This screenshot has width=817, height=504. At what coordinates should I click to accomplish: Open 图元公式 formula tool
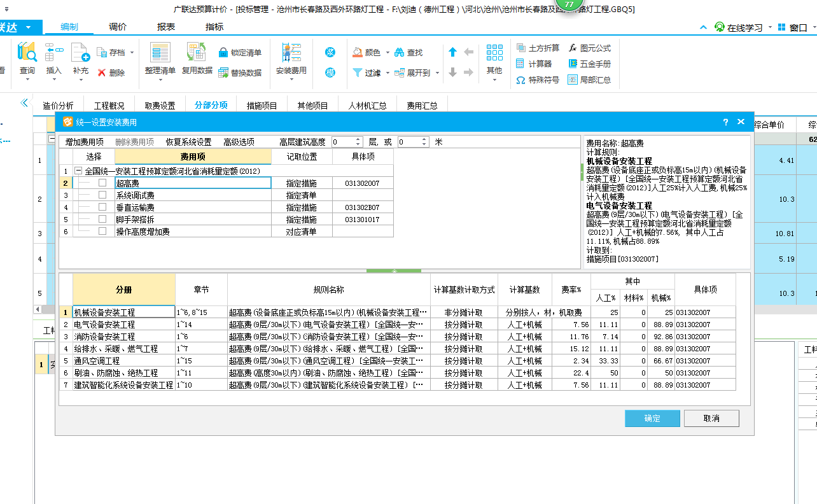(x=589, y=48)
